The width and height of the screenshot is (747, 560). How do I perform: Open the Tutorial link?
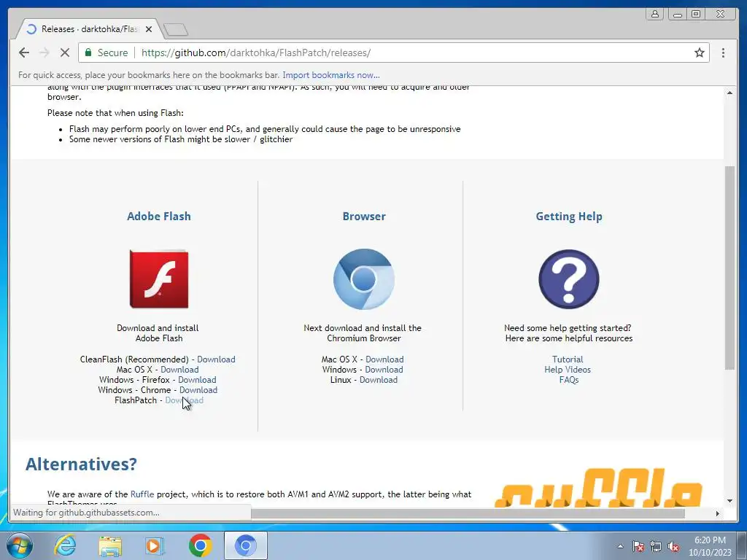click(x=568, y=359)
